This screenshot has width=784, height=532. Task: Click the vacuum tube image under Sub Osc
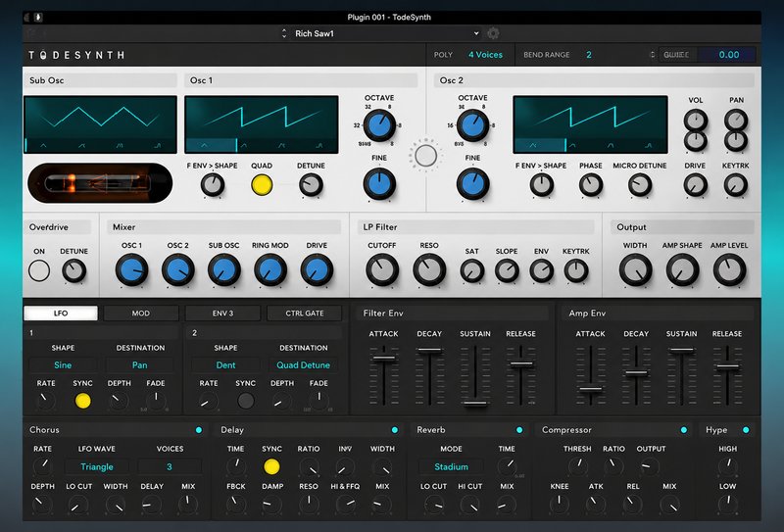click(100, 183)
